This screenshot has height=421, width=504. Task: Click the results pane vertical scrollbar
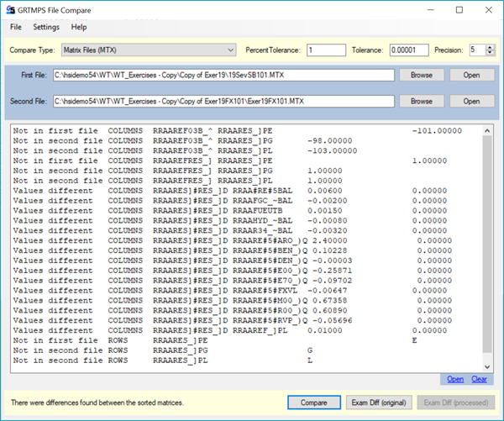pos(488,244)
